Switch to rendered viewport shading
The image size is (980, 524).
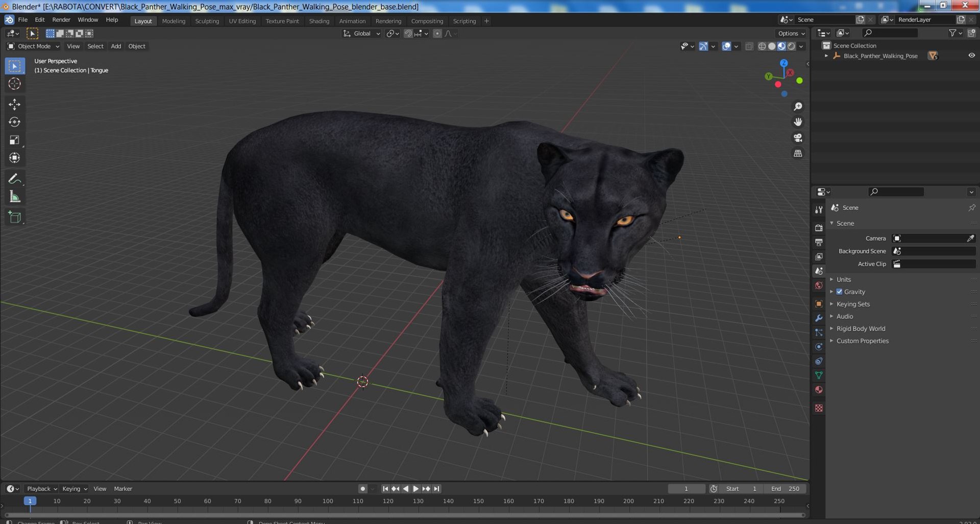click(x=791, y=46)
